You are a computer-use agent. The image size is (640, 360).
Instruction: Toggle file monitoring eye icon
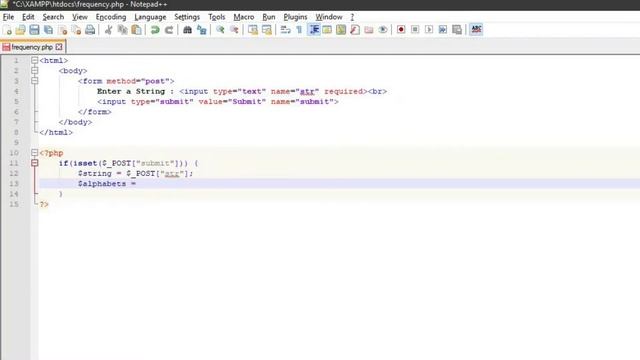(x=383, y=30)
